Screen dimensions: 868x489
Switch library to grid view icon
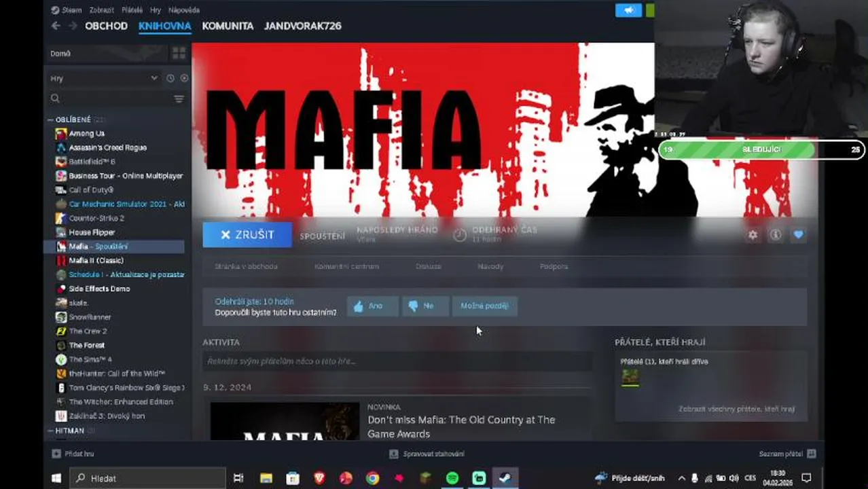pos(179,53)
